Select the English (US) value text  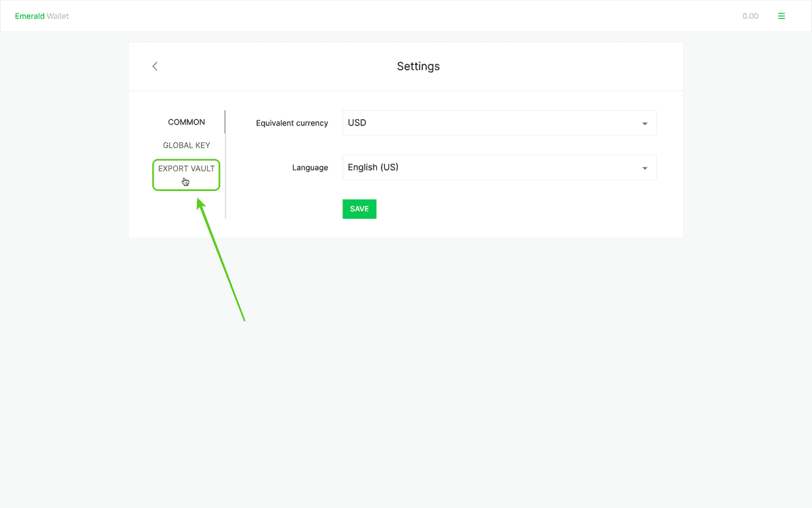click(373, 167)
